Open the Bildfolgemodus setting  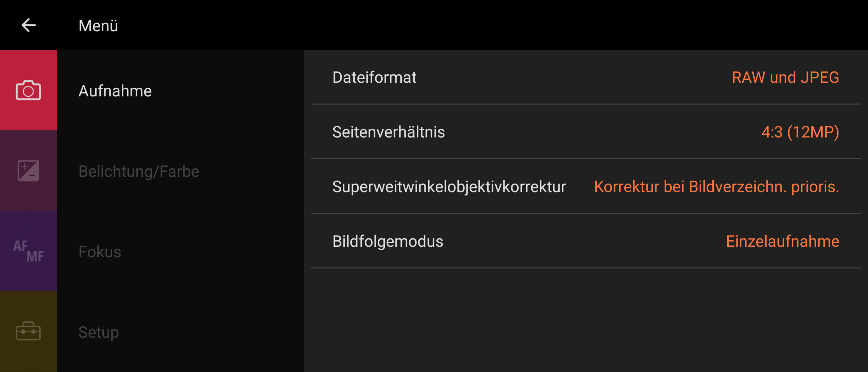coord(586,241)
